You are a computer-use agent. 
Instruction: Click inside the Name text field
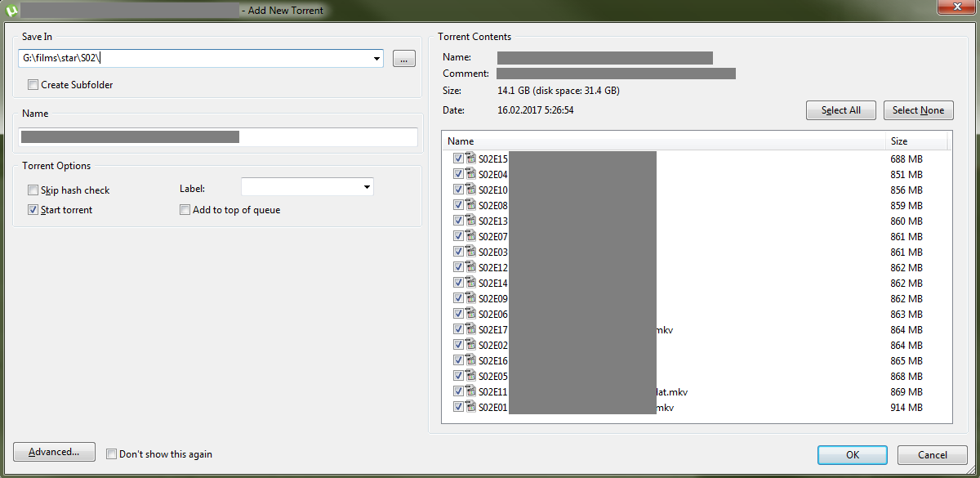218,136
